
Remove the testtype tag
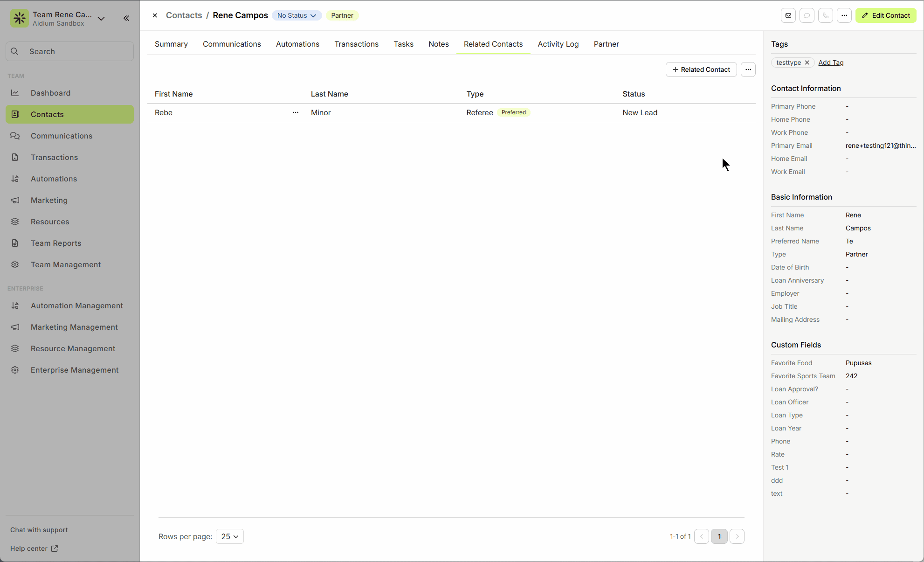click(x=807, y=62)
